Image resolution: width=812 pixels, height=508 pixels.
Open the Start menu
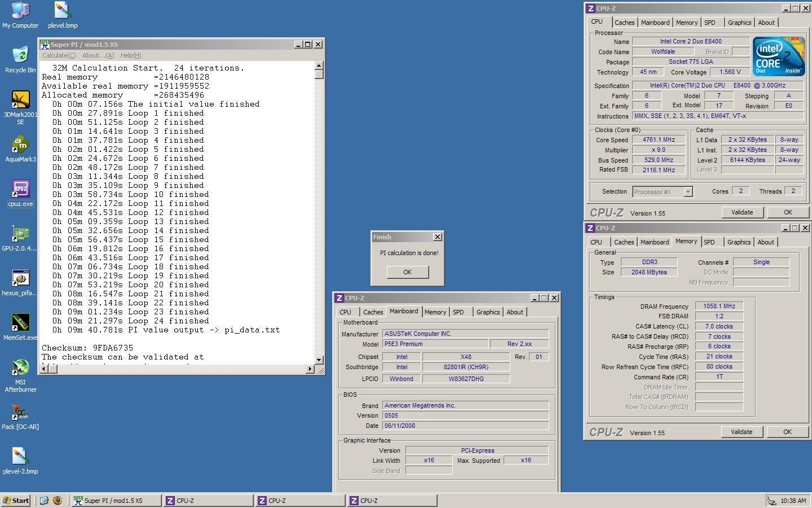(16, 500)
